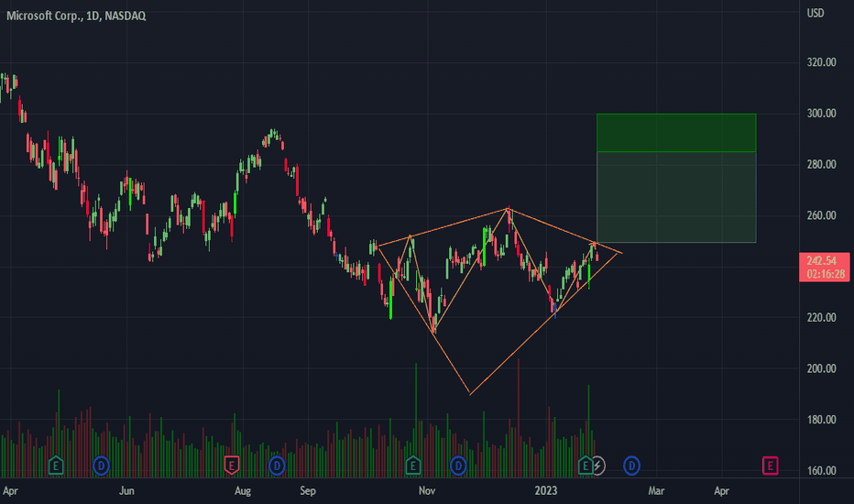Click the Jun time axis label
Screen dimensions: 854x504
click(126, 491)
